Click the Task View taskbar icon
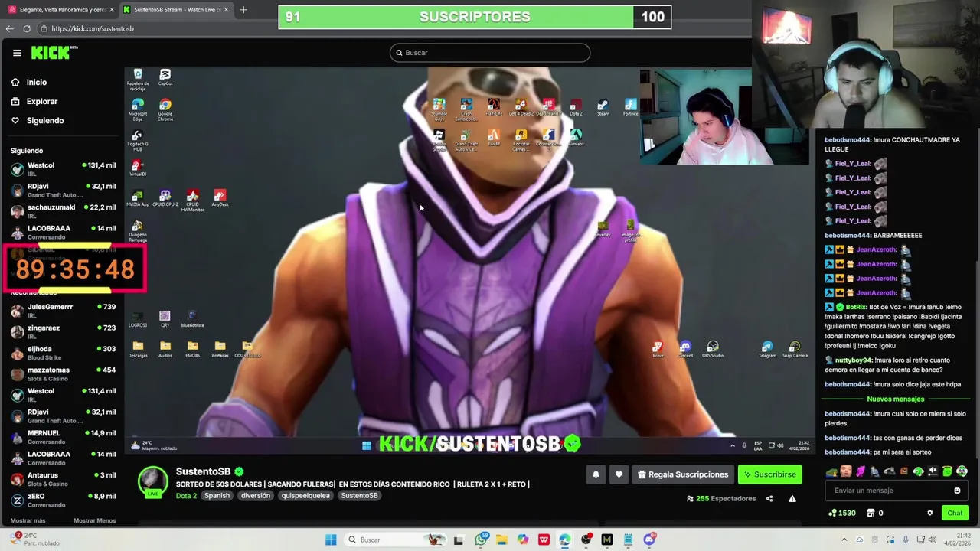 point(459,540)
